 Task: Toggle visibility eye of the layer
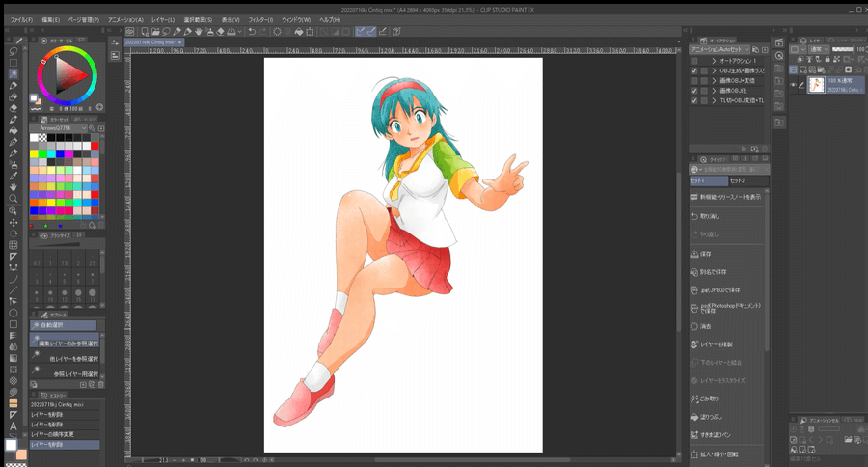pos(794,85)
